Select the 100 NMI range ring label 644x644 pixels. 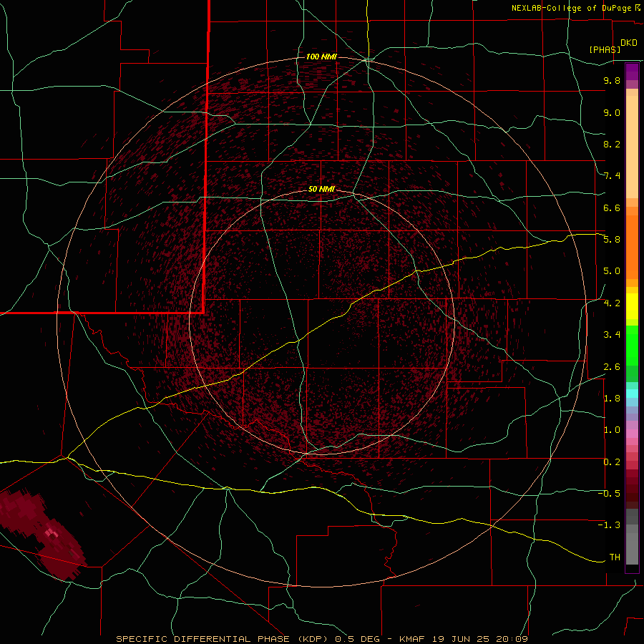pos(321,57)
